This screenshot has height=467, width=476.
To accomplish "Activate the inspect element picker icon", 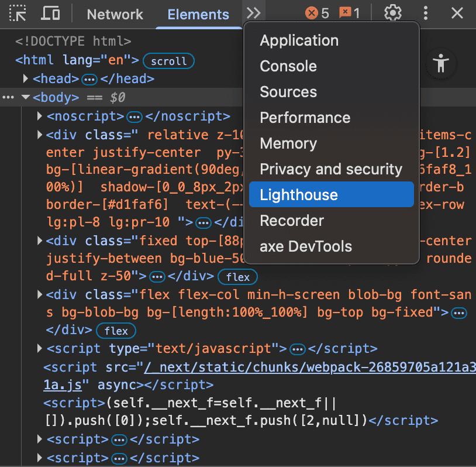I will 18,13.
